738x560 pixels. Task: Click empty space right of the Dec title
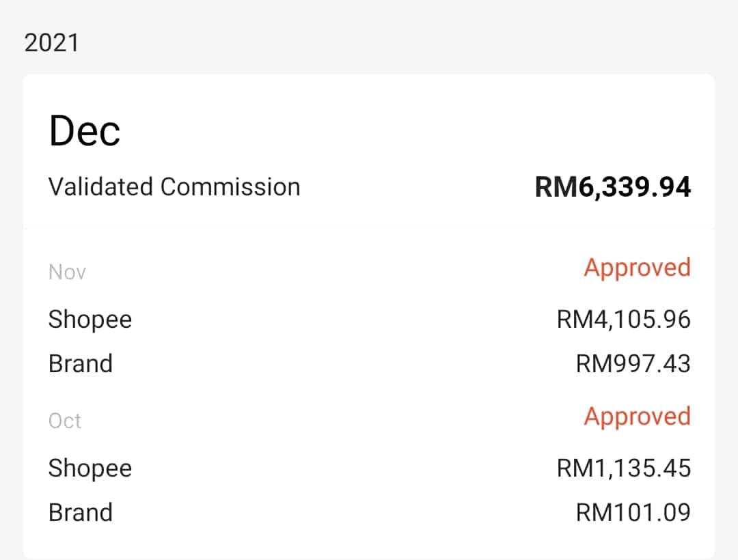tap(410, 131)
